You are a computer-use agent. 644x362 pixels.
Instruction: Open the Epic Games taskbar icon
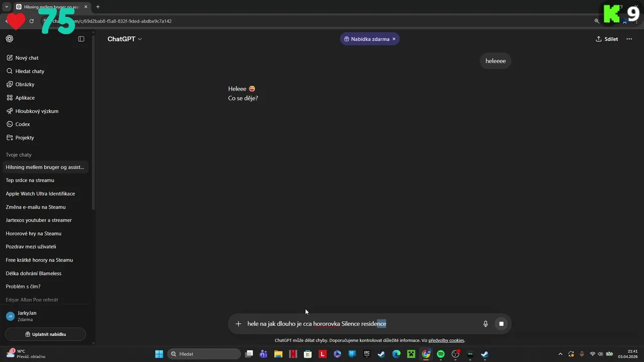click(x=367, y=354)
